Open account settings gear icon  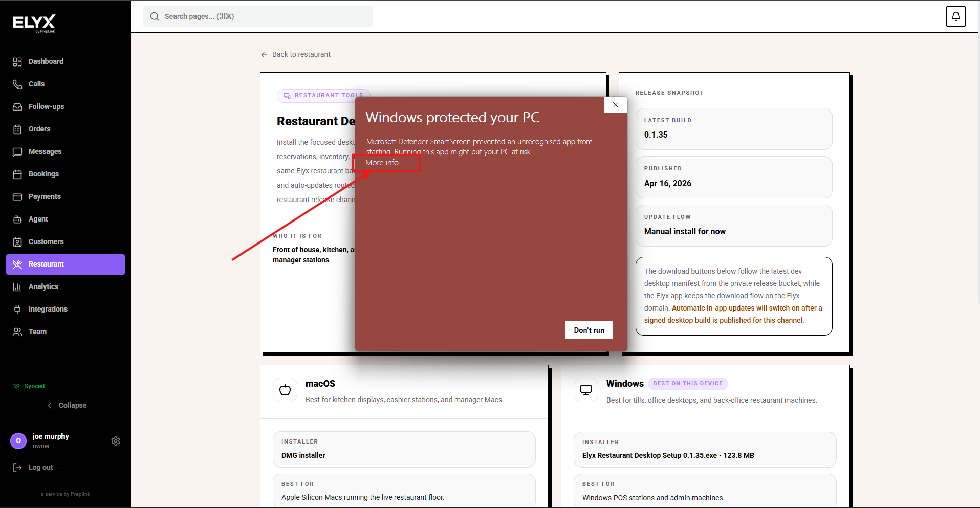(116, 441)
